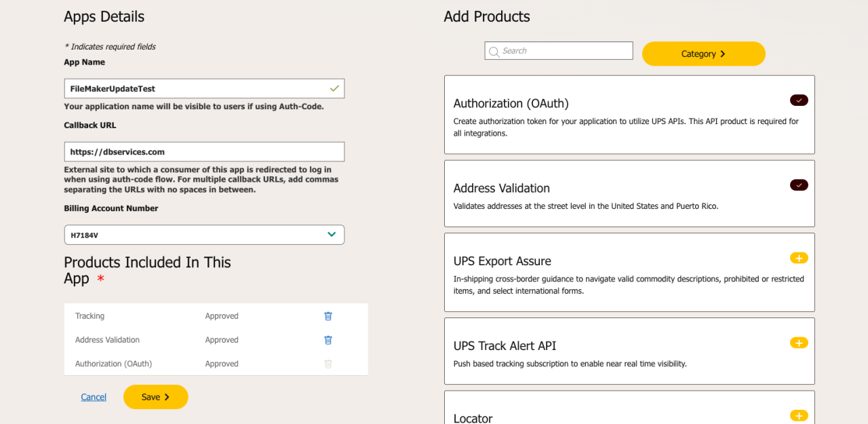This screenshot has height=424, width=868.
Task: Click the Add Products heading
Action: (487, 17)
